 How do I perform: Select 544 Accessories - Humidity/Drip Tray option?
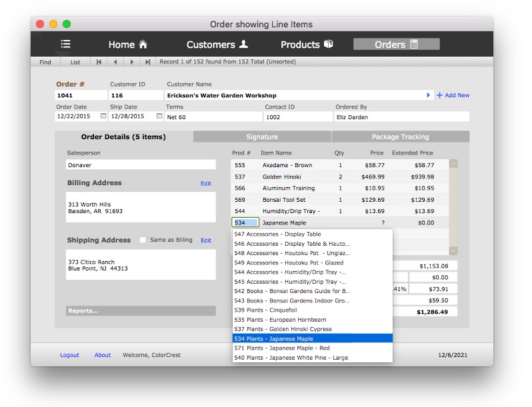coord(313,272)
